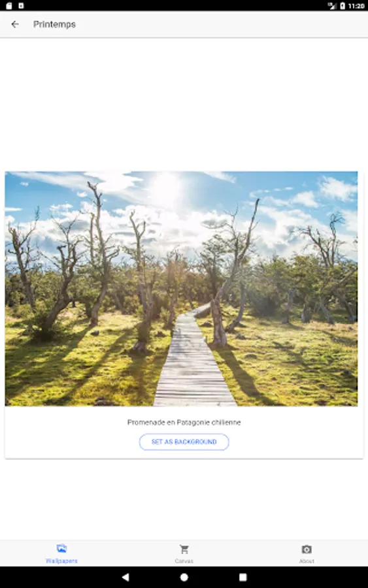
Task: Tap Android back triangle in navigation bar
Action: click(x=125, y=577)
